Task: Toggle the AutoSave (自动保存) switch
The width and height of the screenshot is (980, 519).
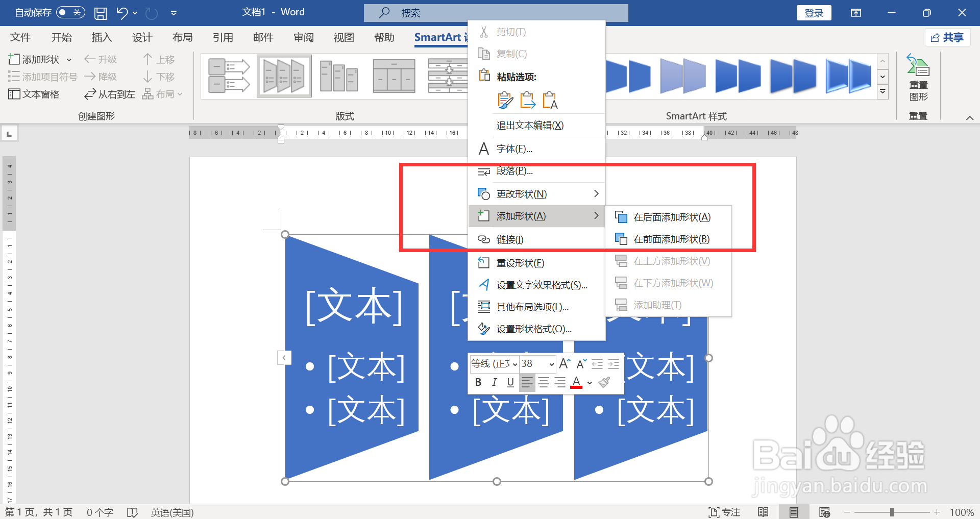Action: [70, 12]
